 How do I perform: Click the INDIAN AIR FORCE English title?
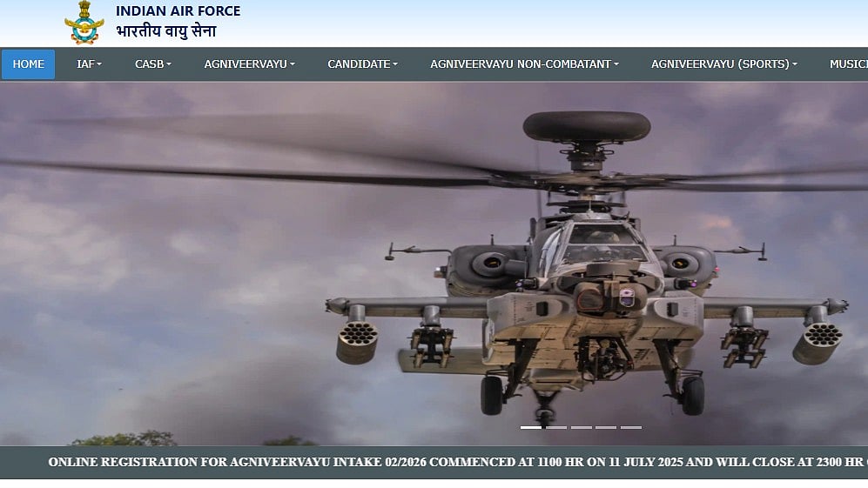(178, 11)
